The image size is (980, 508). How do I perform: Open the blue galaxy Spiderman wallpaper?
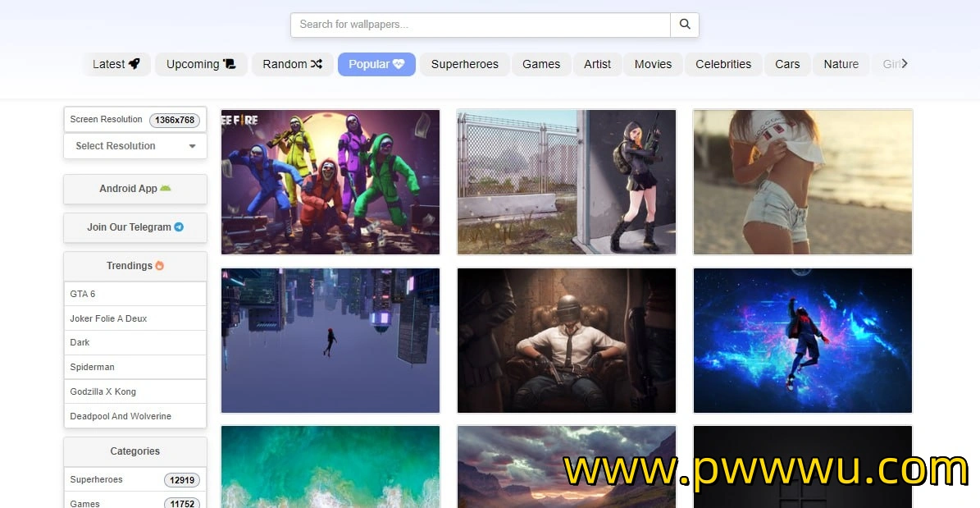point(803,341)
